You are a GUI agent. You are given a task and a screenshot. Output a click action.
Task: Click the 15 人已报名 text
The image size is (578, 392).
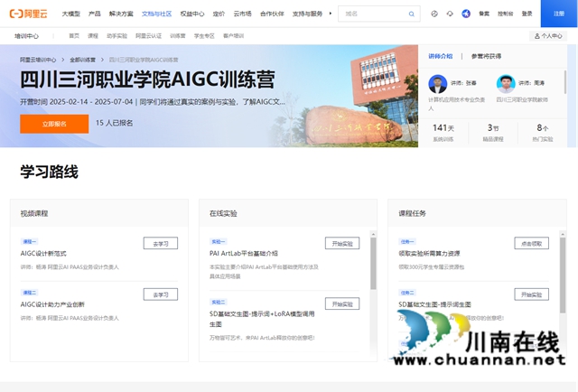tap(115, 123)
